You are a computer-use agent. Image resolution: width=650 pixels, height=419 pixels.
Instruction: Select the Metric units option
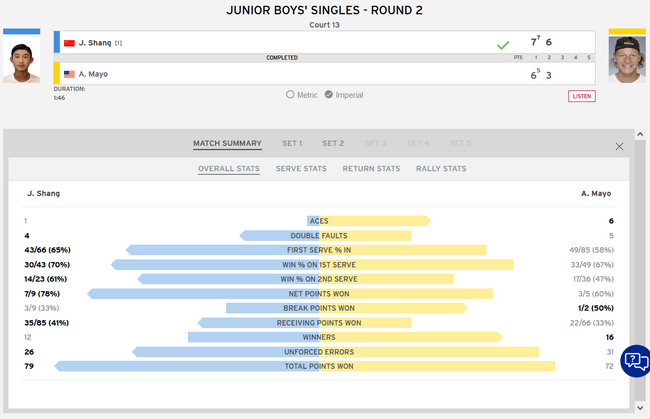[290, 95]
